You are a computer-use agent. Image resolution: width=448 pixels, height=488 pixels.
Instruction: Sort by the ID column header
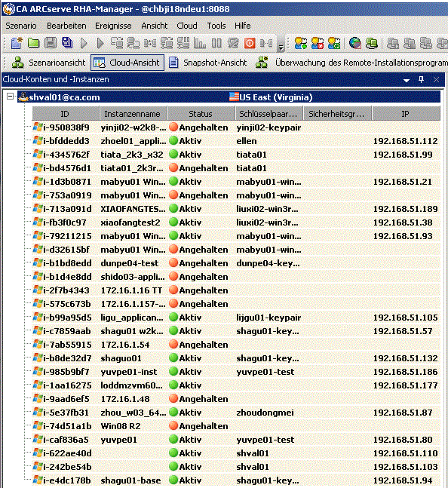tap(66, 114)
